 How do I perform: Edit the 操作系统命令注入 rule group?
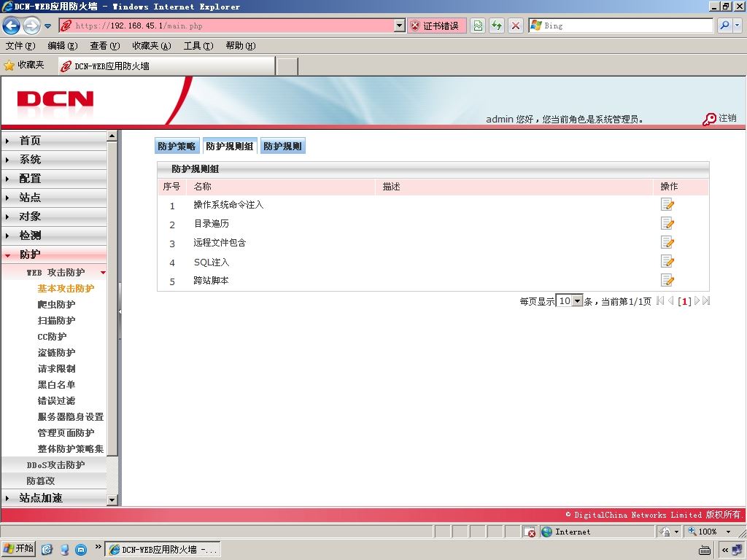[x=667, y=205]
